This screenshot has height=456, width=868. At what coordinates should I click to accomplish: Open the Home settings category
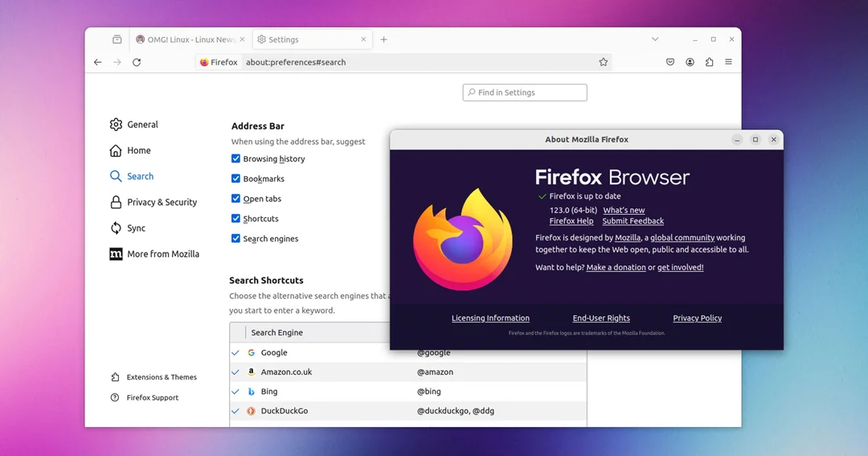(x=130, y=150)
